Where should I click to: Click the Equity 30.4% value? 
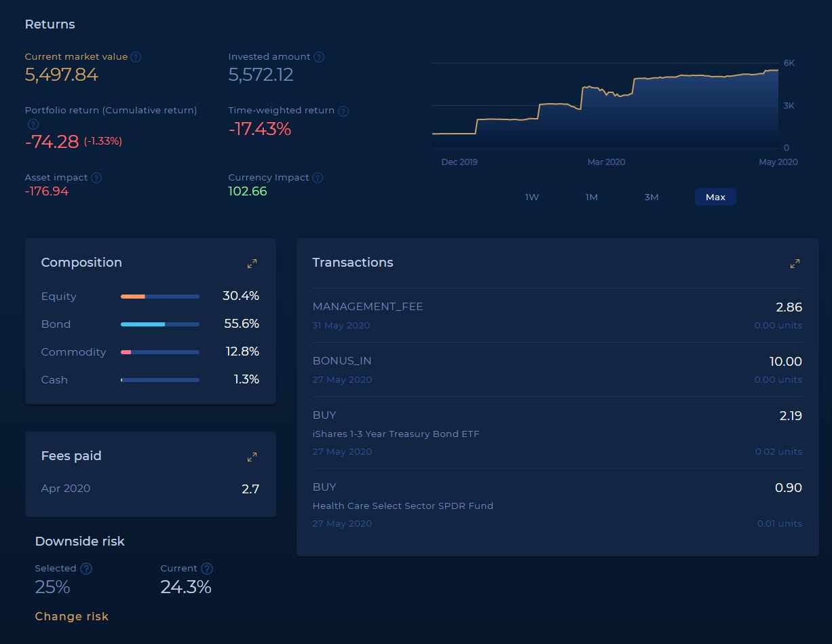point(241,296)
